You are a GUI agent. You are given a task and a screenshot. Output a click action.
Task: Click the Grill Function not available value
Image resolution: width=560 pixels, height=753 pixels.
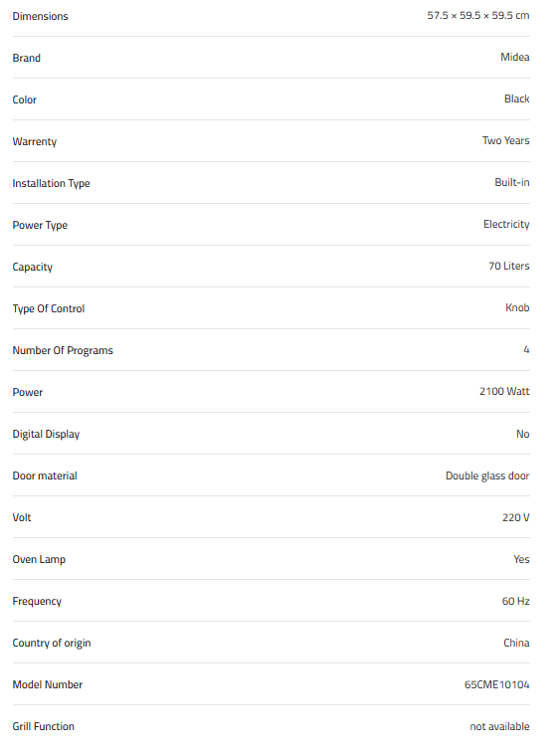coord(499,726)
